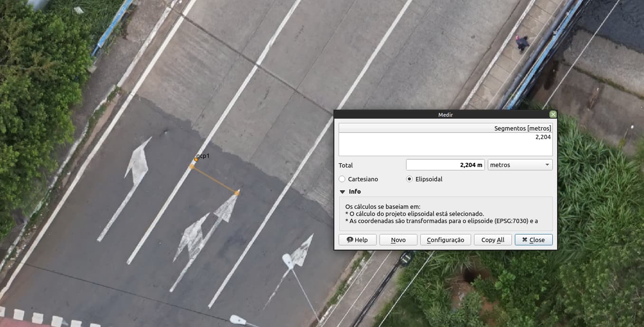Collapse the Info section triangle
Screen dimensions: 644x327
pos(342,192)
